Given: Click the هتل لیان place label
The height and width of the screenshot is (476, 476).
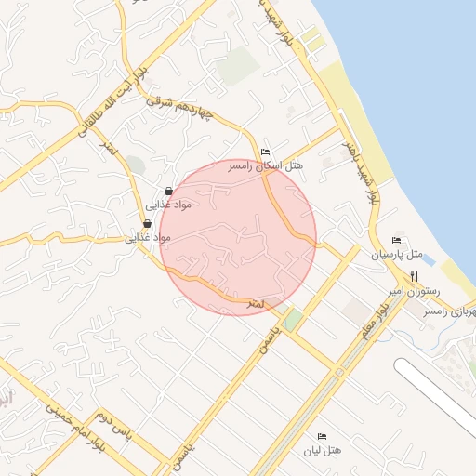Looking at the screenshot, I should click(x=323, y=450).
